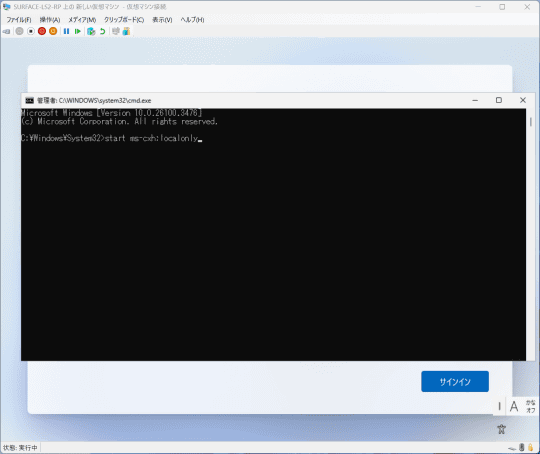Open the 表示(V) menu
Screen dimensions: 540x454
[162, 20]
